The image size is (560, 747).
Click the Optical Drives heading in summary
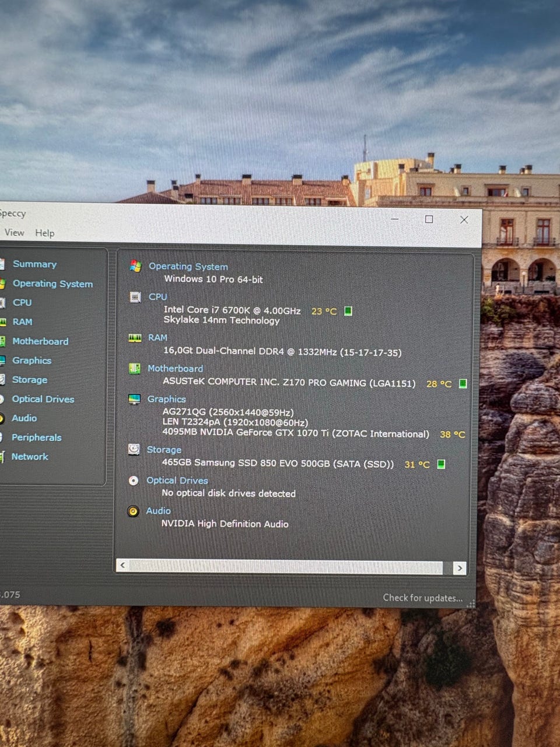177,480
